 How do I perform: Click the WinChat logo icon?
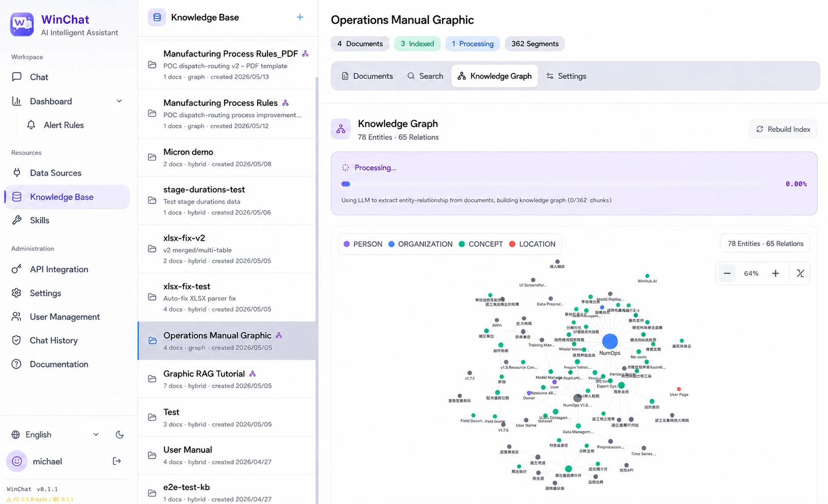tap(22, 24)
